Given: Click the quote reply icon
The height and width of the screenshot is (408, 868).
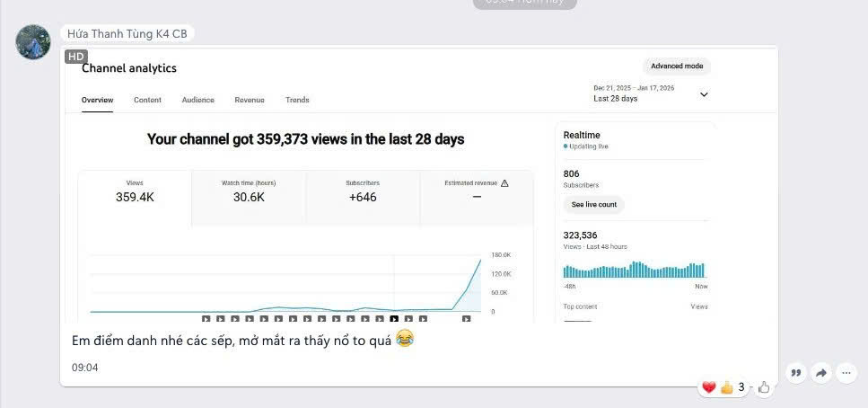Looking at the screenshot, I should click(x=795, y=373).
